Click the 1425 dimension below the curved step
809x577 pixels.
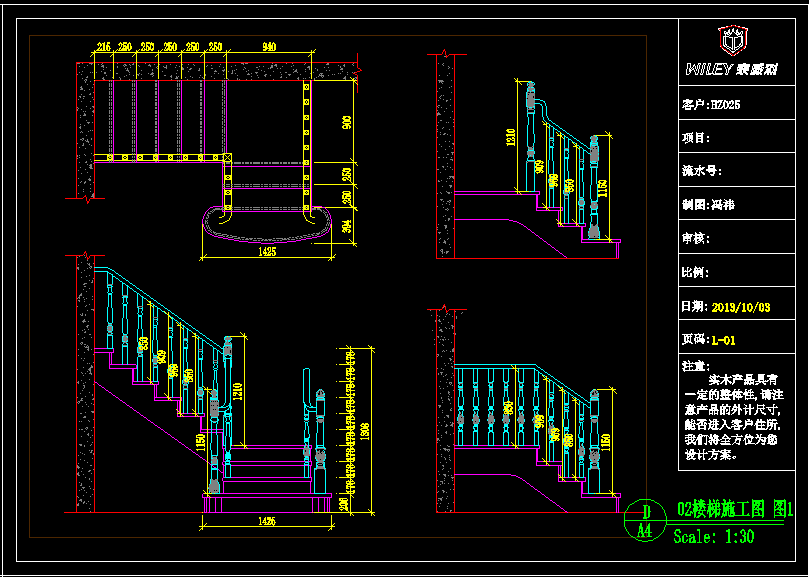click(266, 253)
